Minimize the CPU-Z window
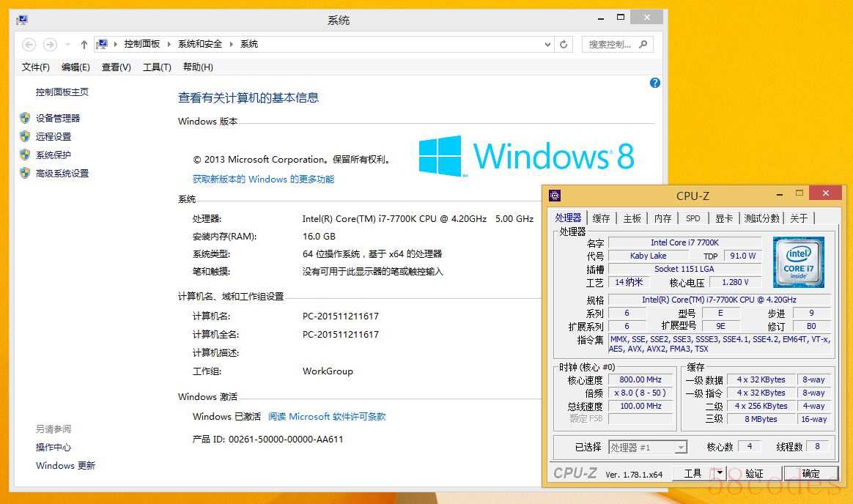 coord(780,193)
